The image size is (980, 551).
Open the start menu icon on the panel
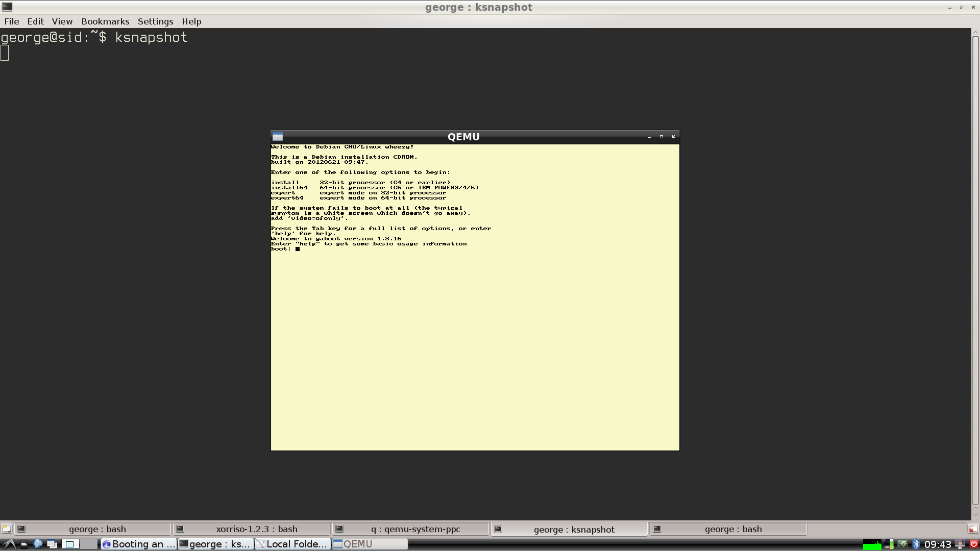coord(9,544)
